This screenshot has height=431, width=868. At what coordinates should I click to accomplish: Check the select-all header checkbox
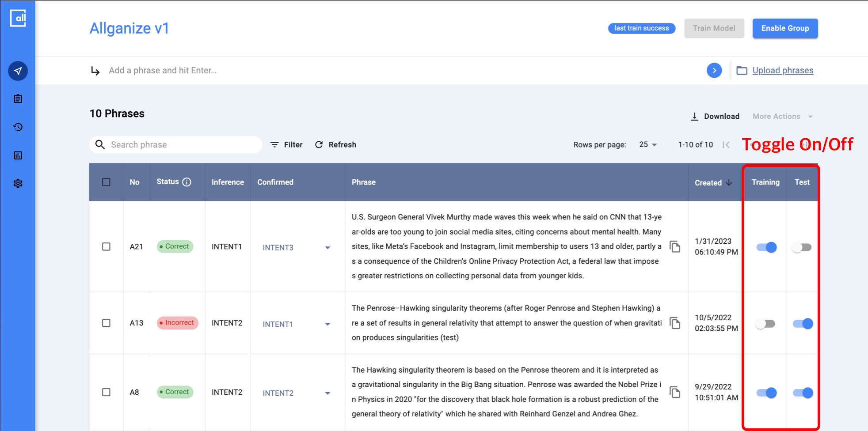[x=106, y=182]
